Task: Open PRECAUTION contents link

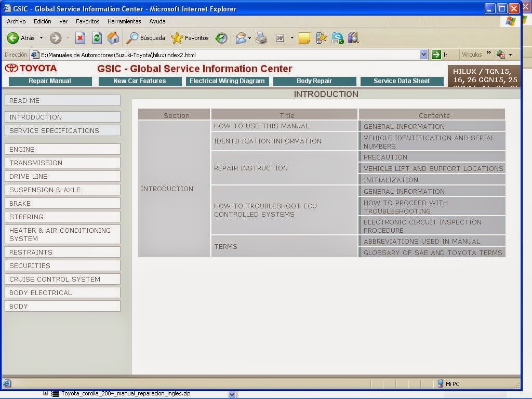Action: click(385, 157)
